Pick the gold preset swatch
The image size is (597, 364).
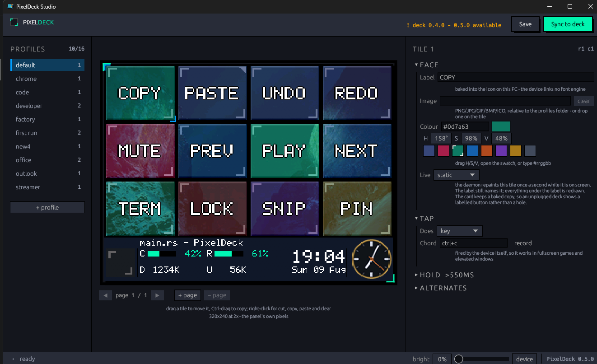coord(516,151)
